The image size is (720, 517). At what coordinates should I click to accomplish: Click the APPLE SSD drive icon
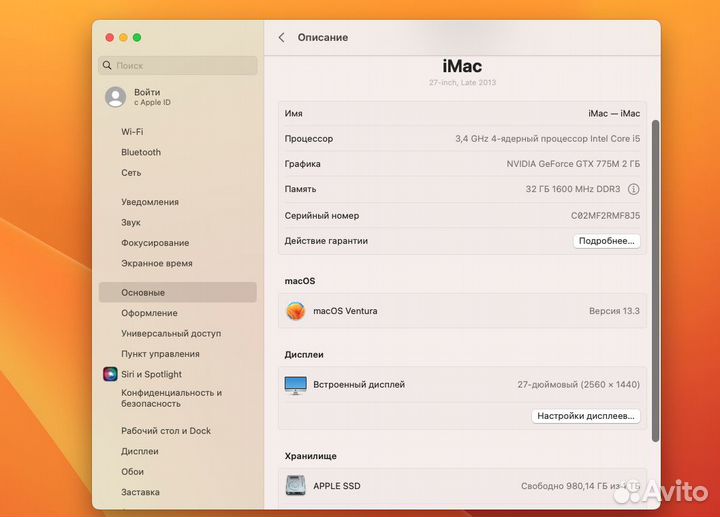pos(295,486)
